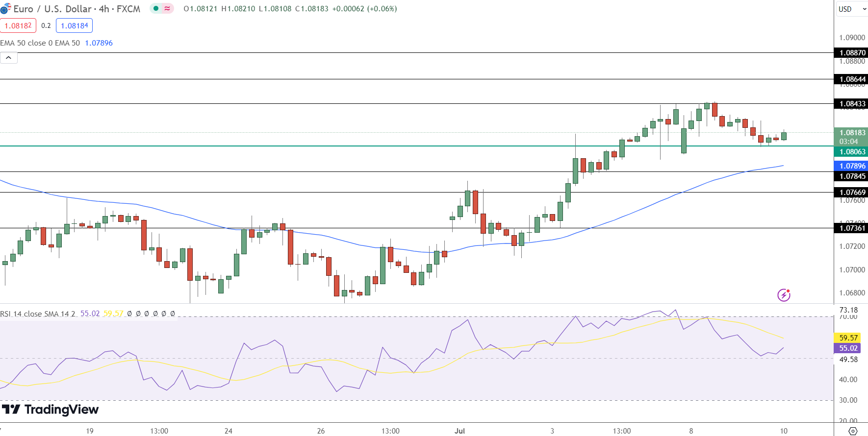Click the green market status dot
Image resolution: width=868 pixels, height=436 pixels.
pos(156,8)
